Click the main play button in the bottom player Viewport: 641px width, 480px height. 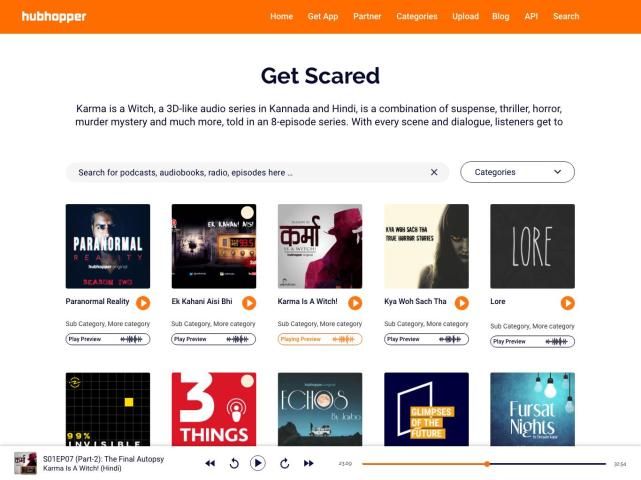tap(258, 463)
